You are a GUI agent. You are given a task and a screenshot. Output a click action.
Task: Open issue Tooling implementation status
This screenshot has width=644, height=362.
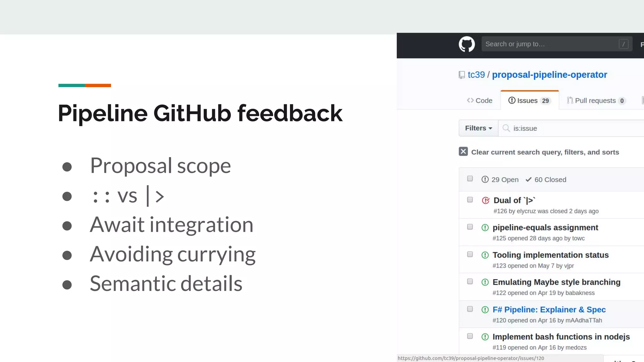551,255
